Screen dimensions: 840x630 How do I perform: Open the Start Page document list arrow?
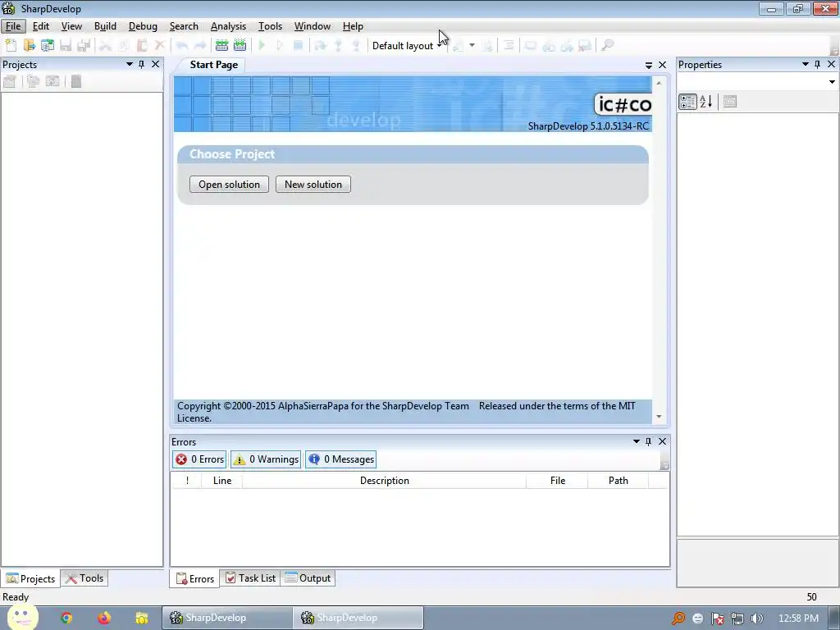pyautogui.click(x=648, y=65)
